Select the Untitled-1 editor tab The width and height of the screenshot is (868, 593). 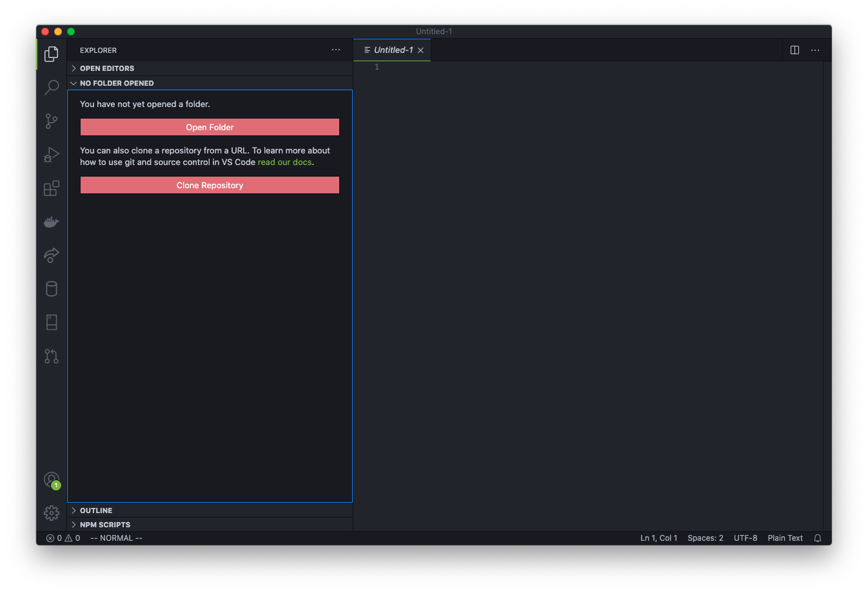[x=392, y=50]
